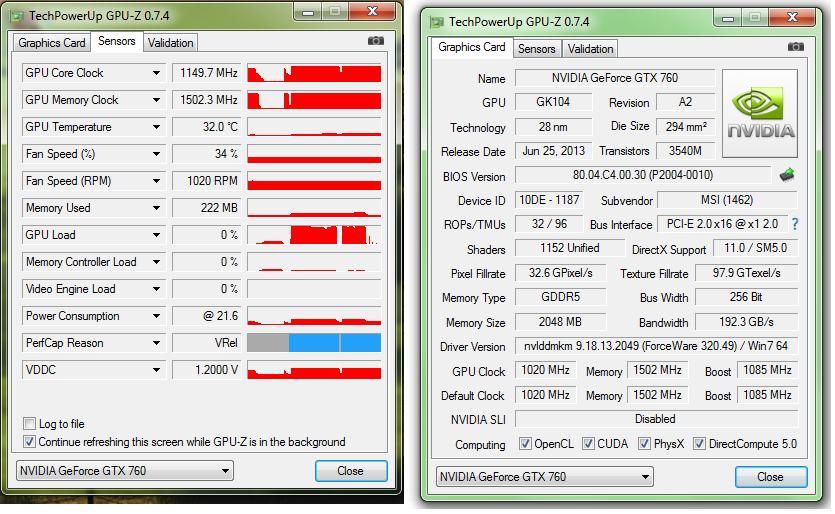Open the Memory Used sensor dropdown
Viewport: 835px width, 514px height.
click(157, 208)
